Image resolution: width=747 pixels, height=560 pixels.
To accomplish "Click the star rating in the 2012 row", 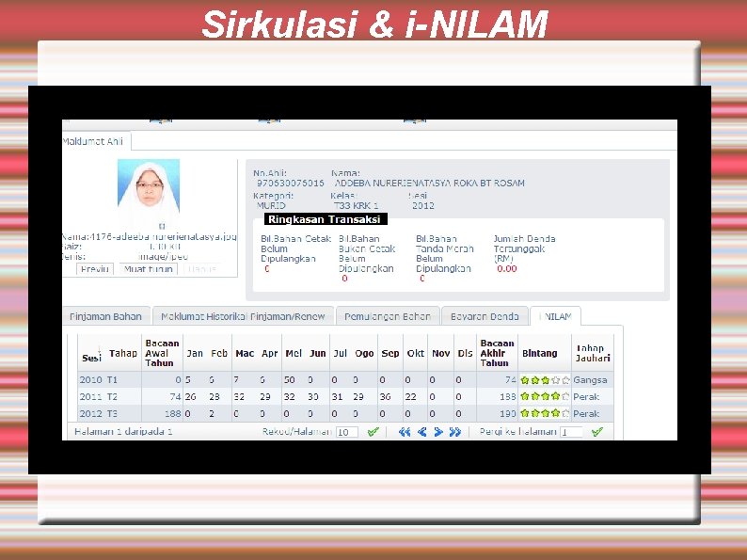I will 545,413.
